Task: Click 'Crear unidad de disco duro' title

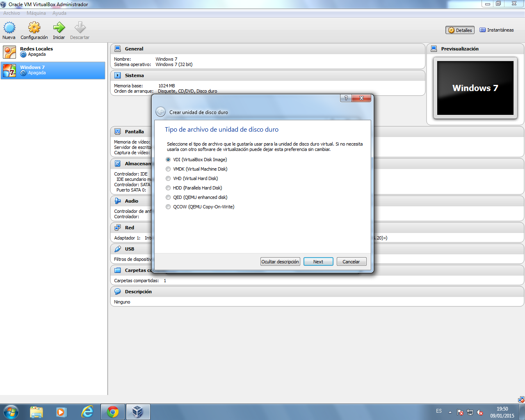Action: point(199,112)
